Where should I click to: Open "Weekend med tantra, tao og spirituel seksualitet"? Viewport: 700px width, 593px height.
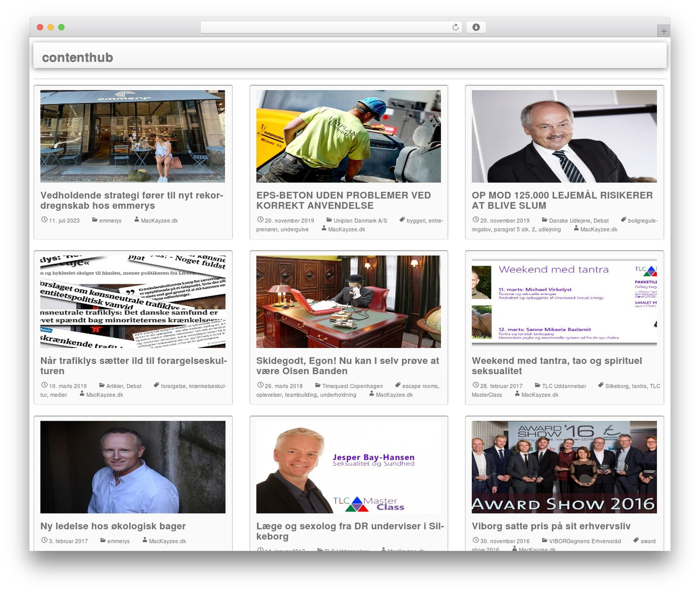point(557,365)
